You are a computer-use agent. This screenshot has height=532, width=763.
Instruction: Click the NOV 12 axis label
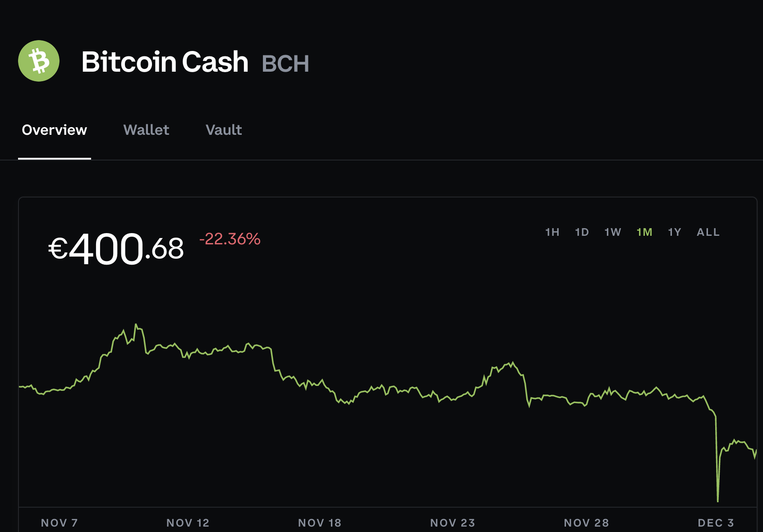[188, 523]
